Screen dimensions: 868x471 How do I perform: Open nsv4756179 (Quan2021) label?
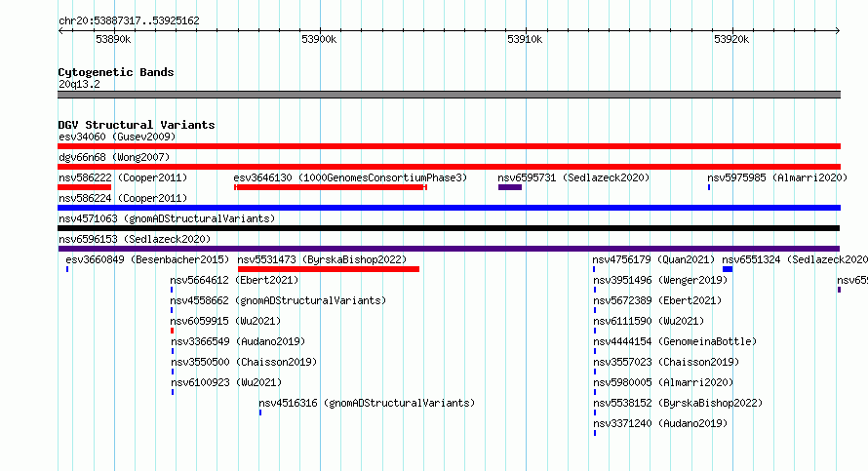pos(653,259)
